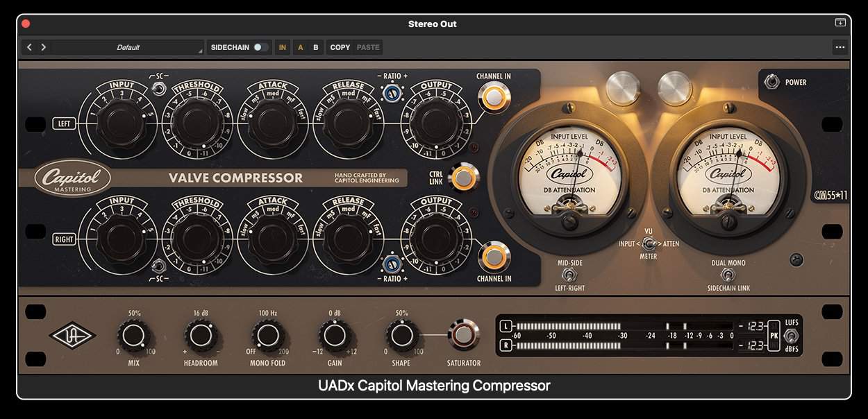Viewport: 868px width, 419px height.
Task: Click the PK meter mode label
Action: coord(774,336)
